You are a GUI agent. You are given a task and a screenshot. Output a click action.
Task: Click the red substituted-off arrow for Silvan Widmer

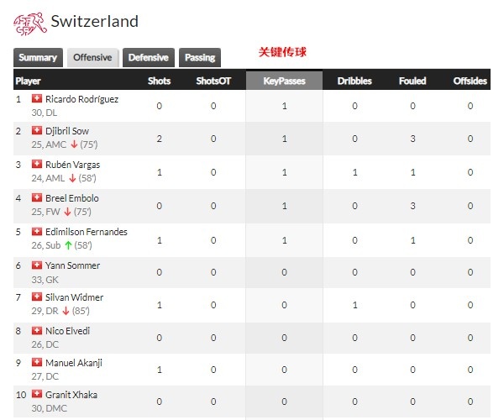coord(66,311)
